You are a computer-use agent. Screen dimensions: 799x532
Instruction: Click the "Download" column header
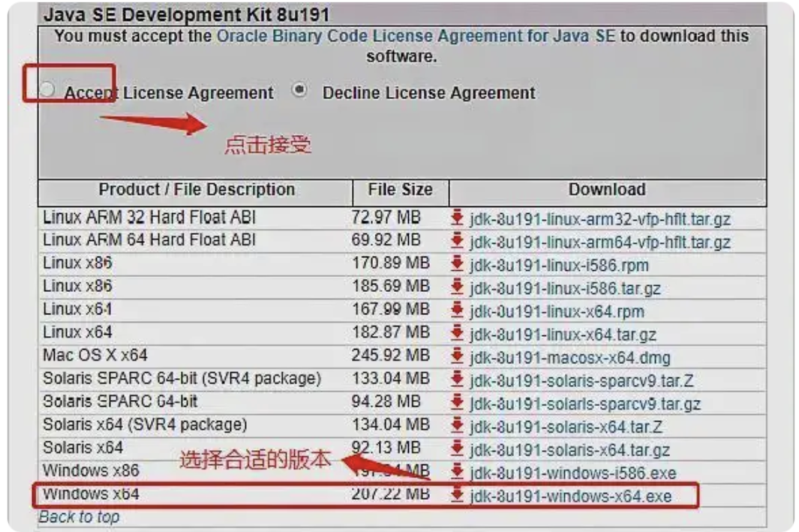(608, 190)
